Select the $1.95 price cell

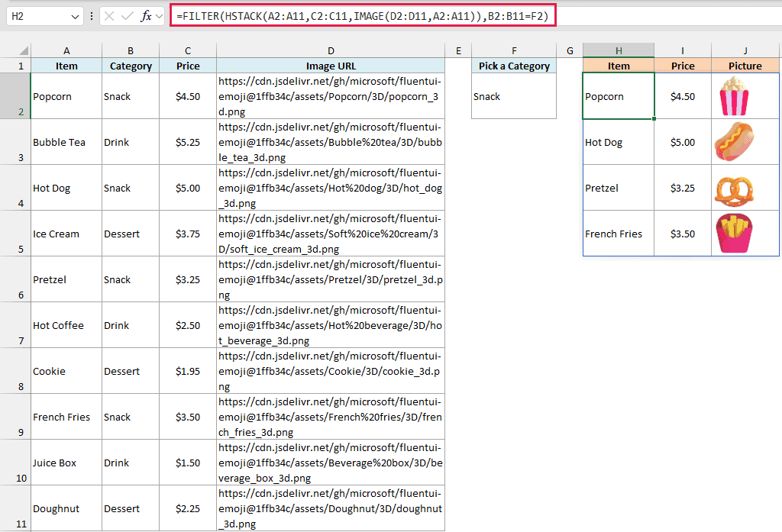[188, 371]
